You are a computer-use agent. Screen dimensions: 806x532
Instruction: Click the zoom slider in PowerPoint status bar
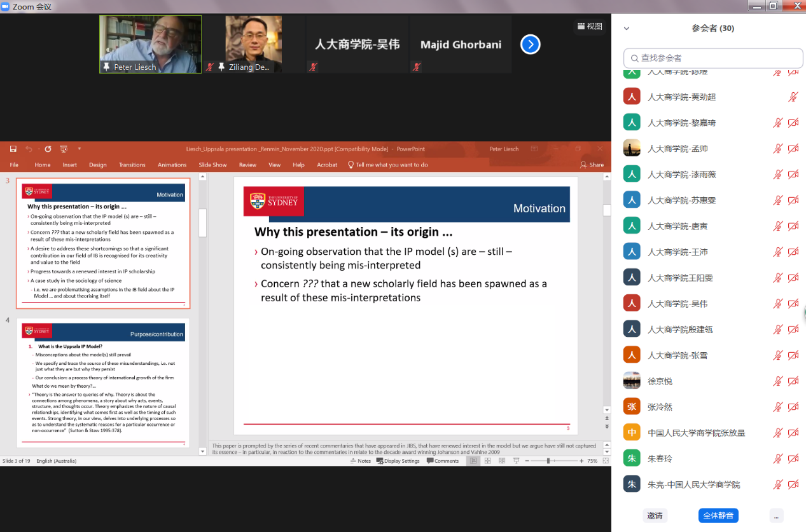click(548, 461)
